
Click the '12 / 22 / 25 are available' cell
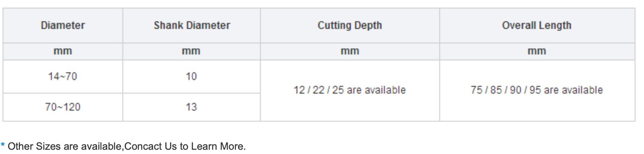point(350,91)
